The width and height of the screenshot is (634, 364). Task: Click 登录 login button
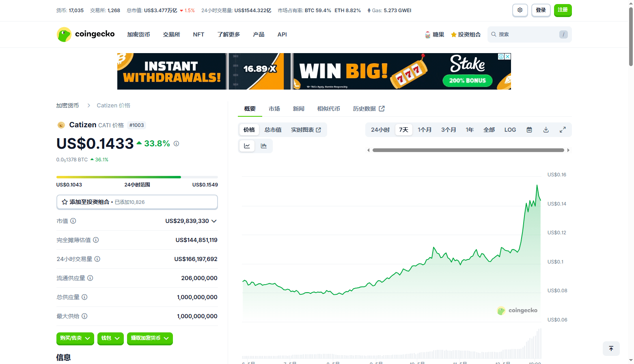point(541,10)
